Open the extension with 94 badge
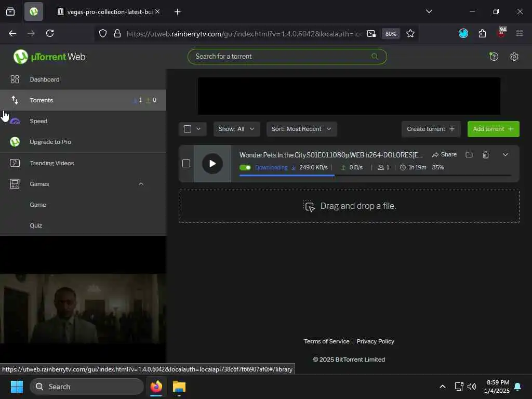The width and height of the screenshot is (532, 399). 501,33
